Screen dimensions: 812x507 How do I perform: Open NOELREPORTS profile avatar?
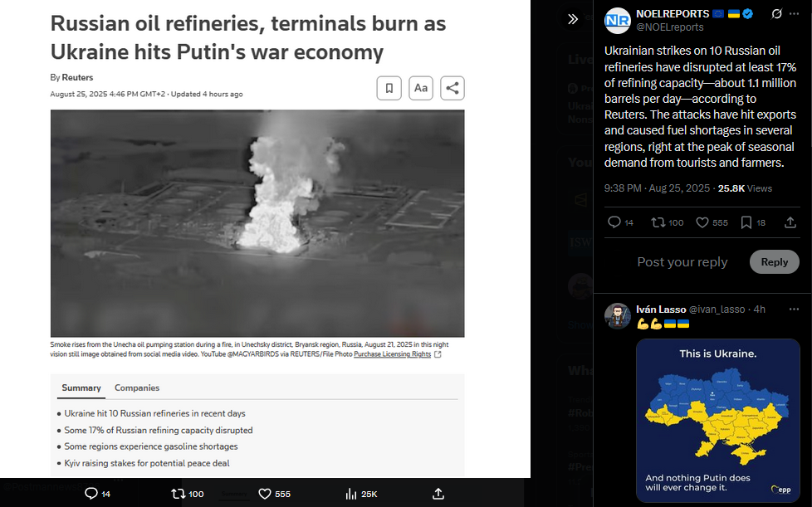pyautogui.click(x=617, y=20)
